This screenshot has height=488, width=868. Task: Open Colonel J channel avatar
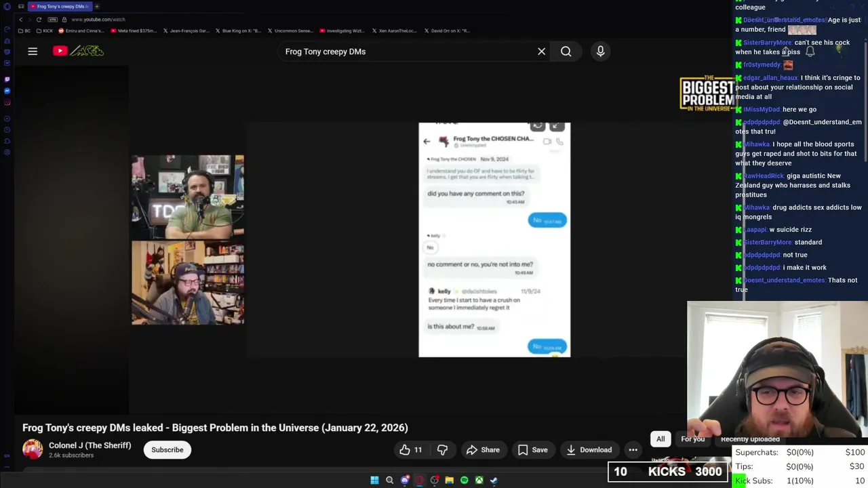coord(33,449)
